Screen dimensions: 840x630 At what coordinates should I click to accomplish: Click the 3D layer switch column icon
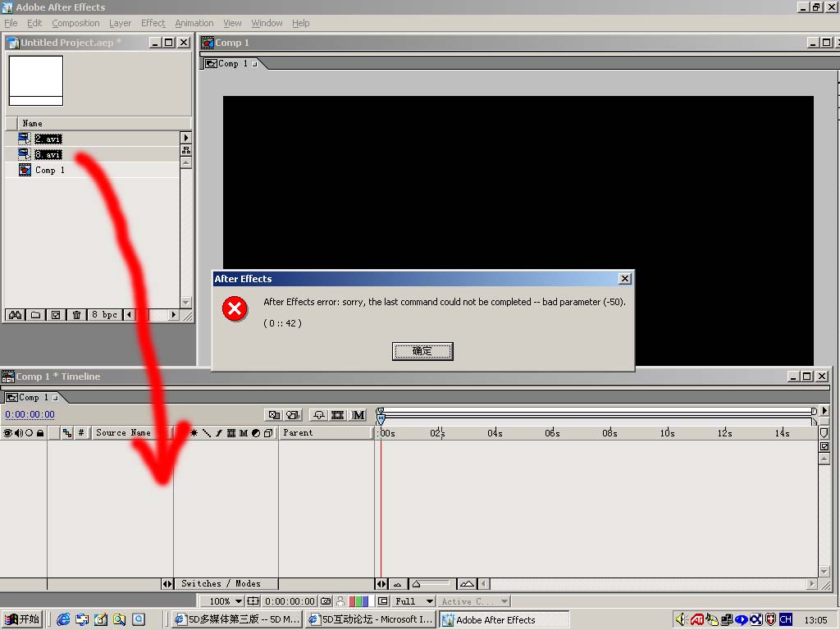(268, 433)
